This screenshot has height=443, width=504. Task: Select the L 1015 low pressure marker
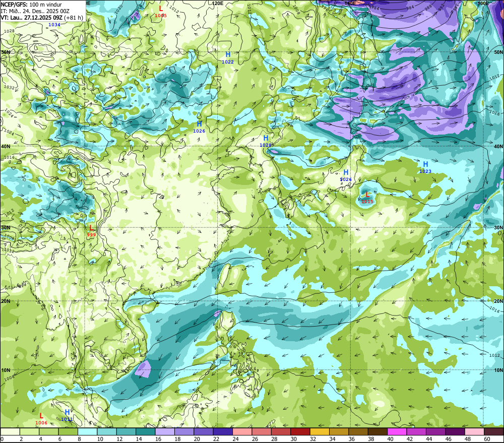coord(367,198)
